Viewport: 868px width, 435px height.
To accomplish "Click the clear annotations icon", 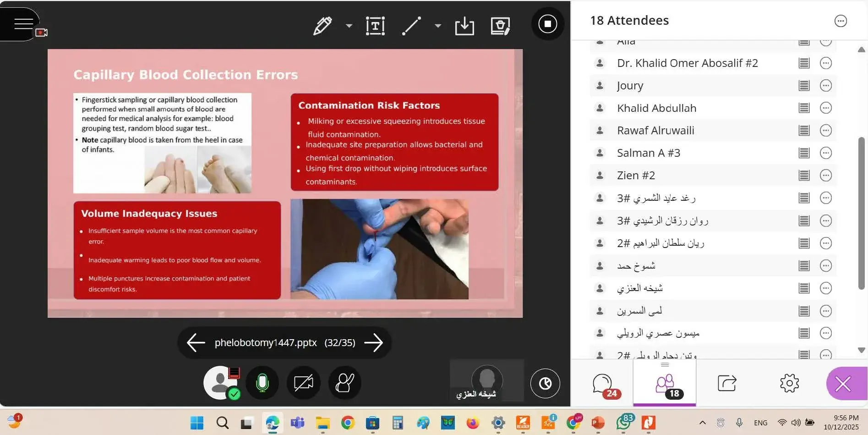I will (x=500, y=26).
